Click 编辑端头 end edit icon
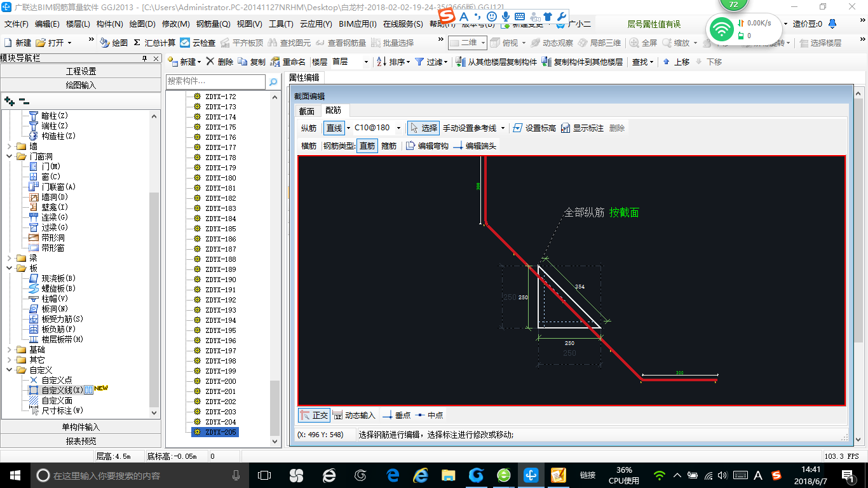Viewport: 868px width, 488px height. point(458,146)
